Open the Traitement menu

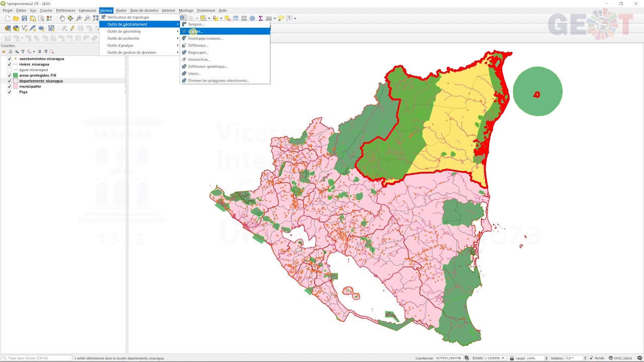pyautogui.click(x=206, y=10)
